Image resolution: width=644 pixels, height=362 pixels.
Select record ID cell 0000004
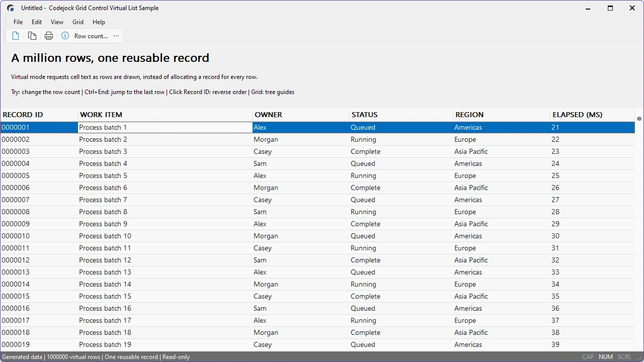point(39,163)
